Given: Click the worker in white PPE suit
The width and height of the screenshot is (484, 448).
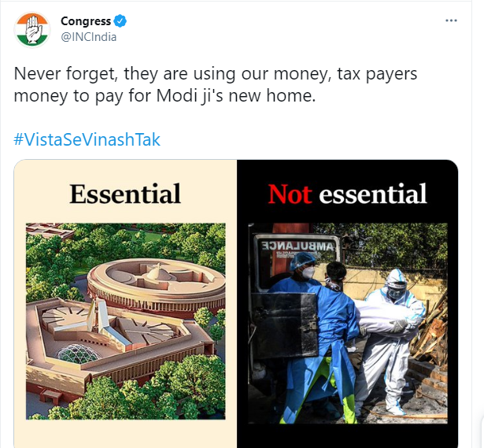Looking at the screenshot, I should [x=393, y=339].
